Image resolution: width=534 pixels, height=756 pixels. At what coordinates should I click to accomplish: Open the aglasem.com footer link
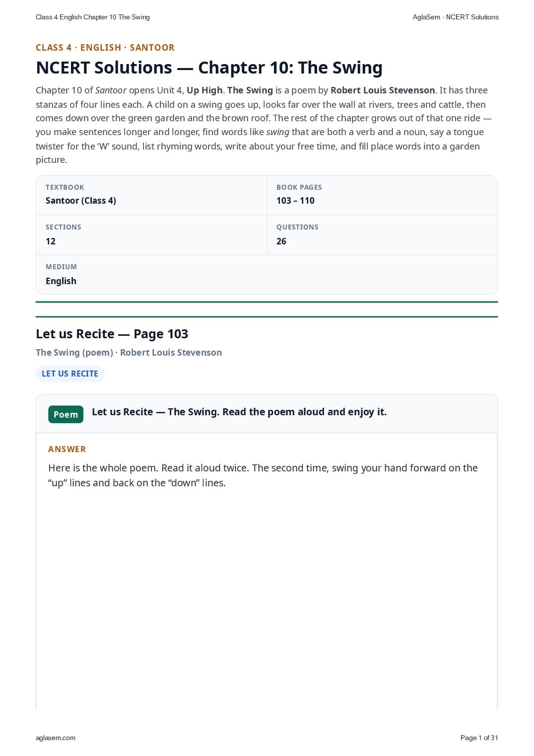click(x=56, y=738)
